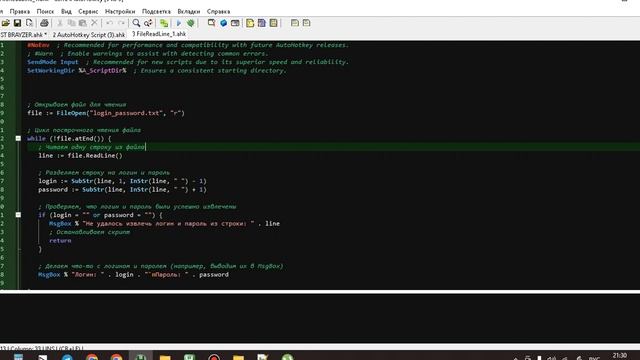Click the small window icon after blue cube
This screenshot has height=360, width=640.
[x=235, y=23]
